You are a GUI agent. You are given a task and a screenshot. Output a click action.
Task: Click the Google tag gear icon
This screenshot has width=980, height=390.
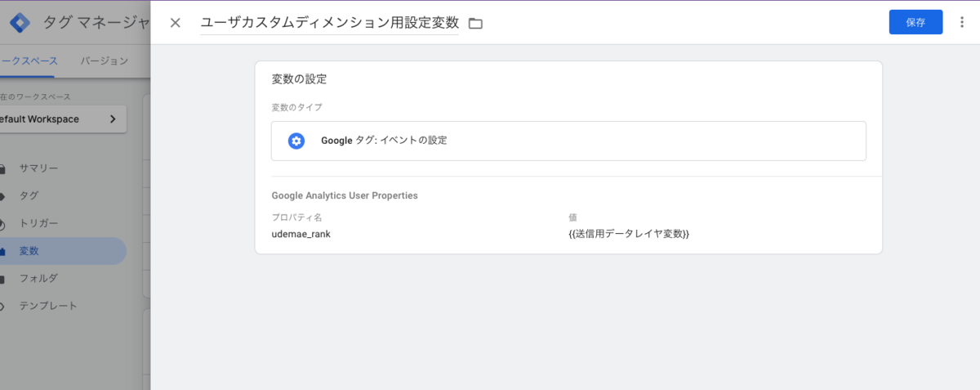296,141
